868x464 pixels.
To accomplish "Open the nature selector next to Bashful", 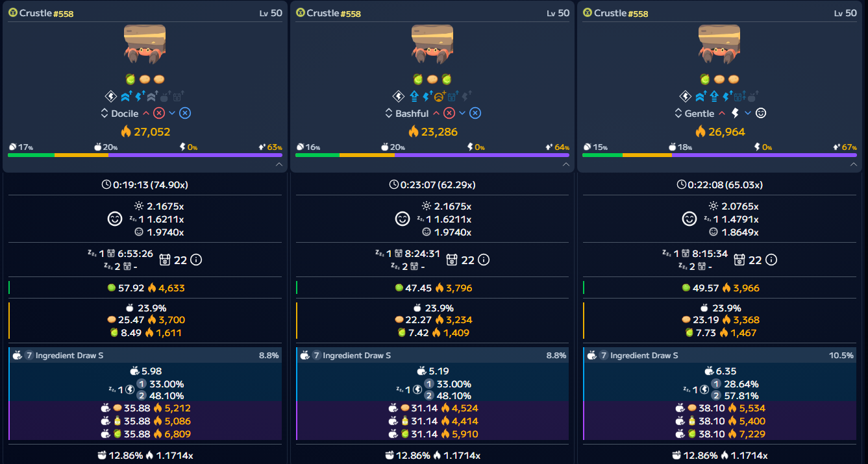I will (x=390, y=114).
